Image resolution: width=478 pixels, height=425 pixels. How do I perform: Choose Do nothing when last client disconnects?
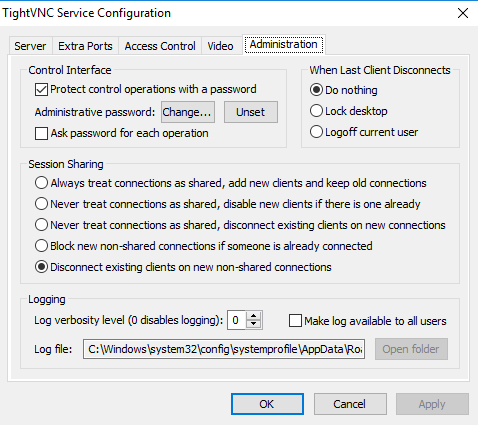pyautogui.click(x=316, y=90)
